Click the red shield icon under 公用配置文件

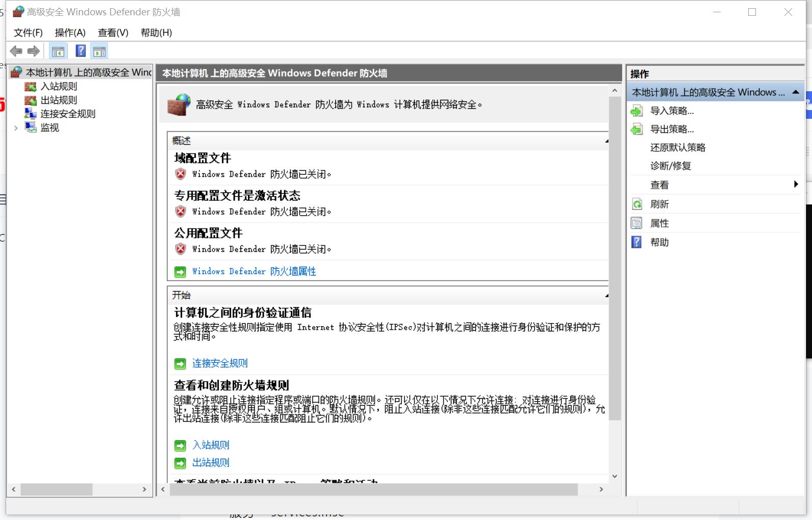(181, 249)
